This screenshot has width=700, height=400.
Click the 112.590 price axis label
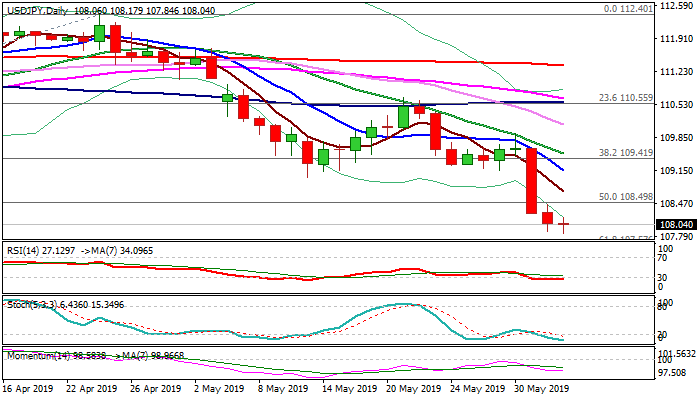click(x=679, y=6)
